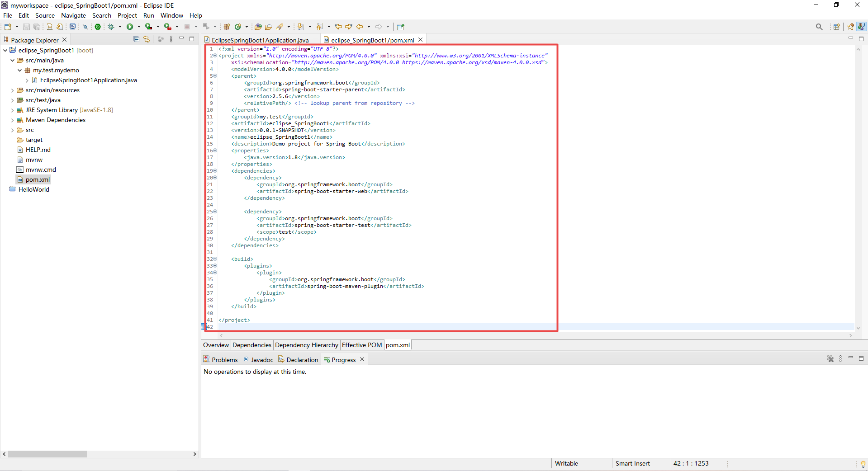The width and height of the screenshot is (868, 471).
Task: Open the Debug button dropdown arrow
Action: 120,27
